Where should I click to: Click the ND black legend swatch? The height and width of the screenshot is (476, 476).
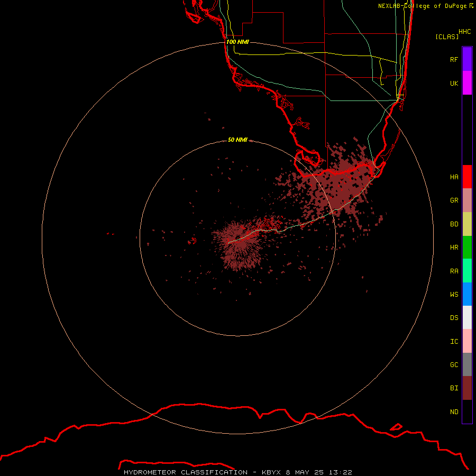click(467, 411)
